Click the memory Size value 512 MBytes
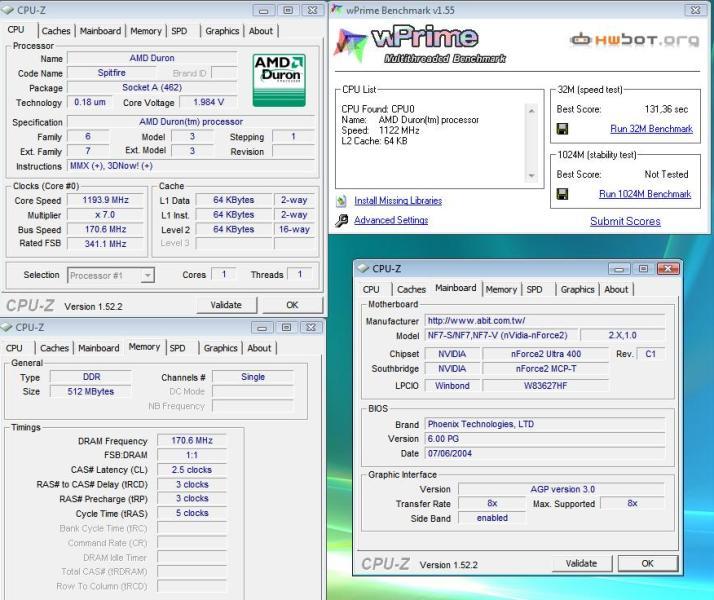 pyautogui.click(x=91, y=392)
